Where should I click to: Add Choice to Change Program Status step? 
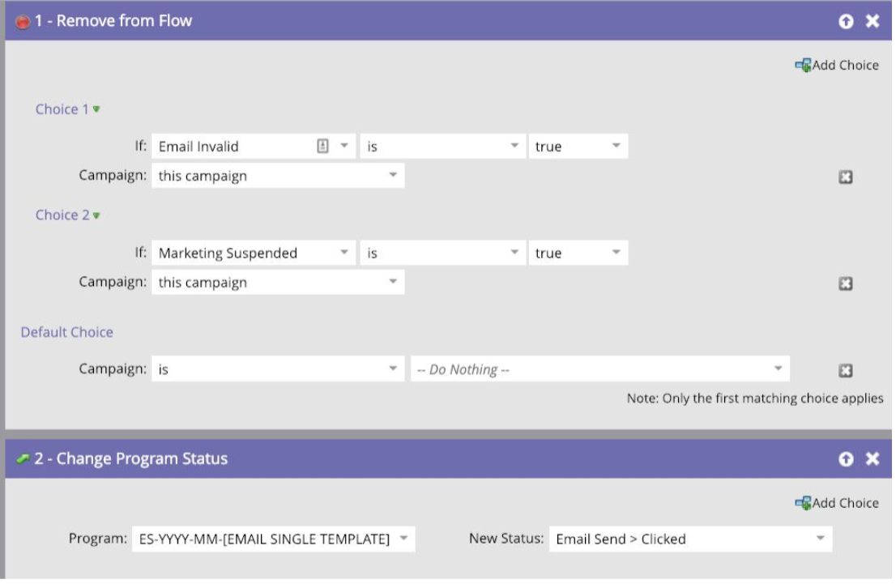(837, 503)
